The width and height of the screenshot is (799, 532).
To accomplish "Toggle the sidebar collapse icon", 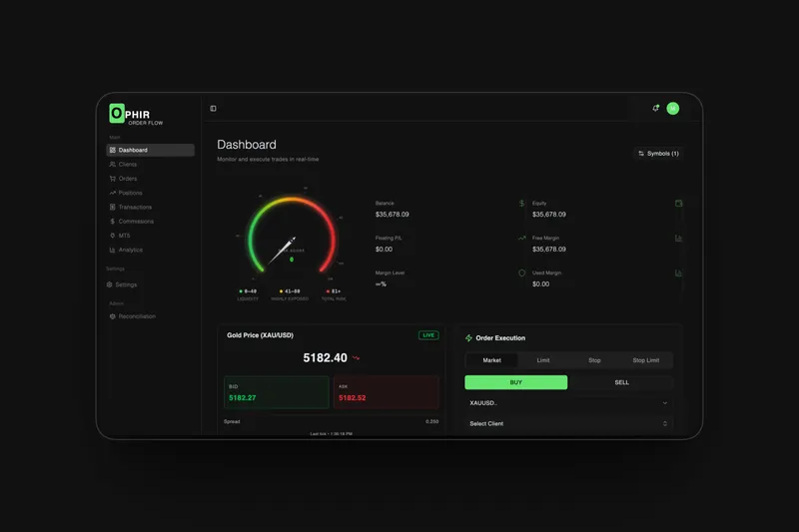I will pos(213,109).
